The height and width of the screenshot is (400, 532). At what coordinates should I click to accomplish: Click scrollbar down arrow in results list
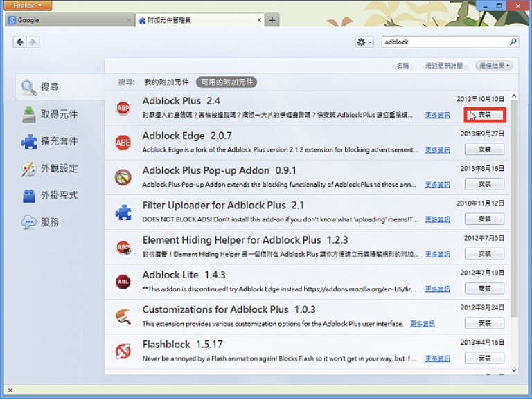point(514,370)
